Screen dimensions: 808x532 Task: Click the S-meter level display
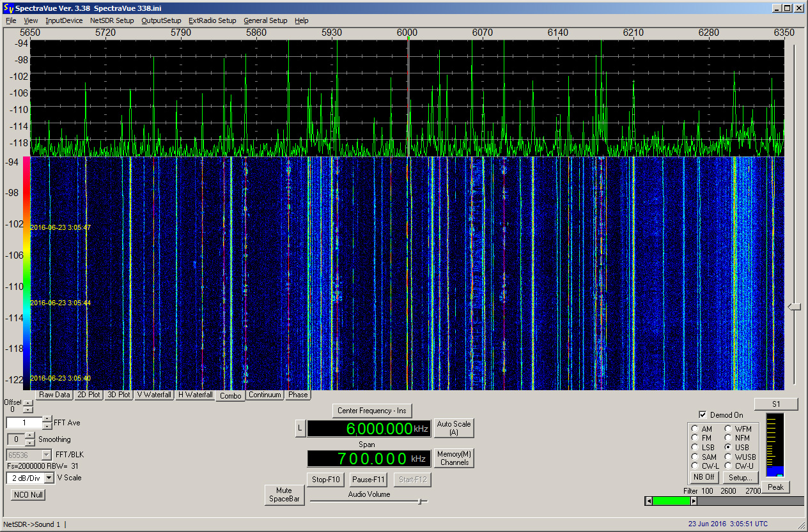[775, 445]
